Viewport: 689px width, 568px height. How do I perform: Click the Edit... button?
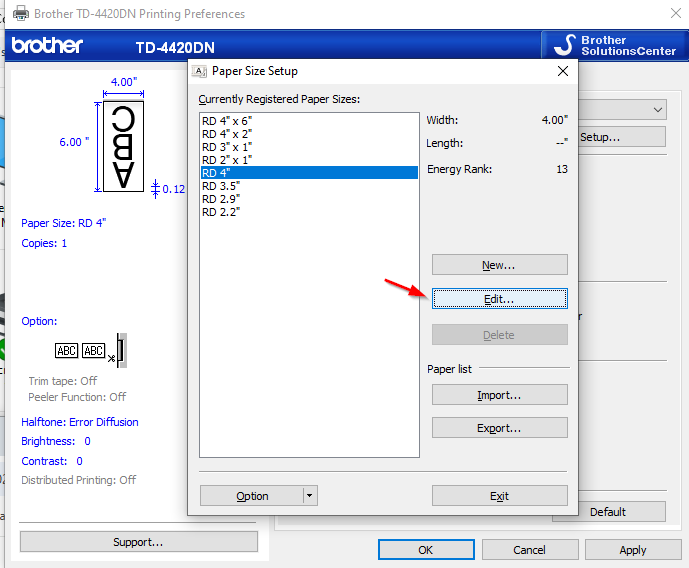pyautogui.click(x=500, y=299)
